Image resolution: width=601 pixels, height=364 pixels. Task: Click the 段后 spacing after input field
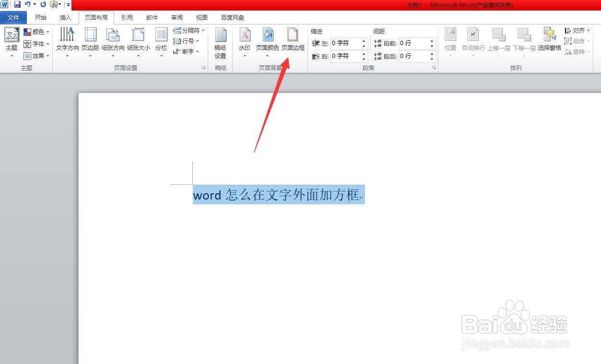pos(413,56)
